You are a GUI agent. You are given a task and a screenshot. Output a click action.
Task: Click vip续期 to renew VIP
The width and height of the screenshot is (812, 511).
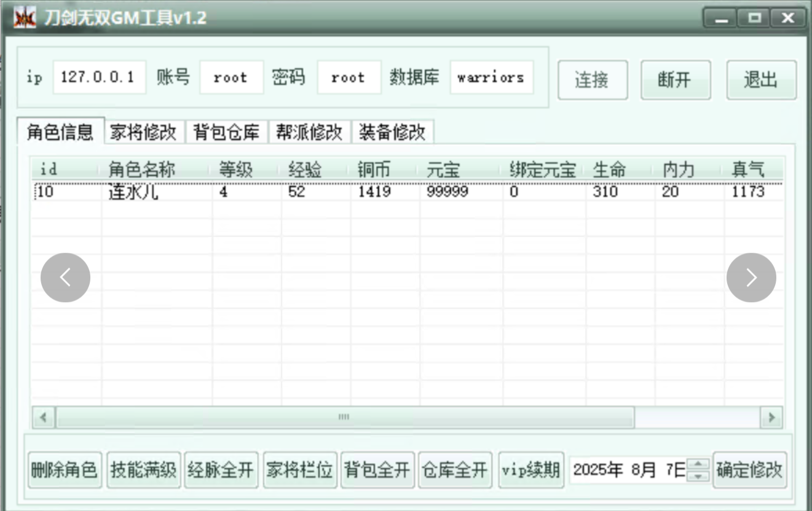(530, 469)
